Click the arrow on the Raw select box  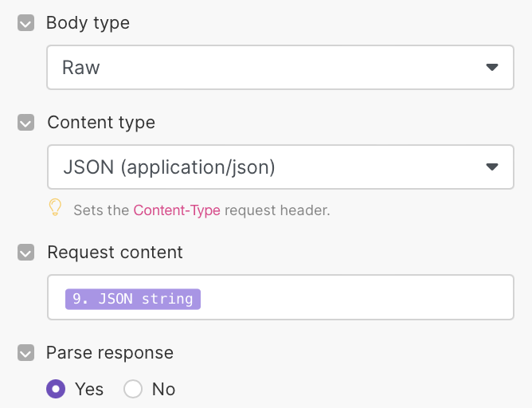[492, 67]
